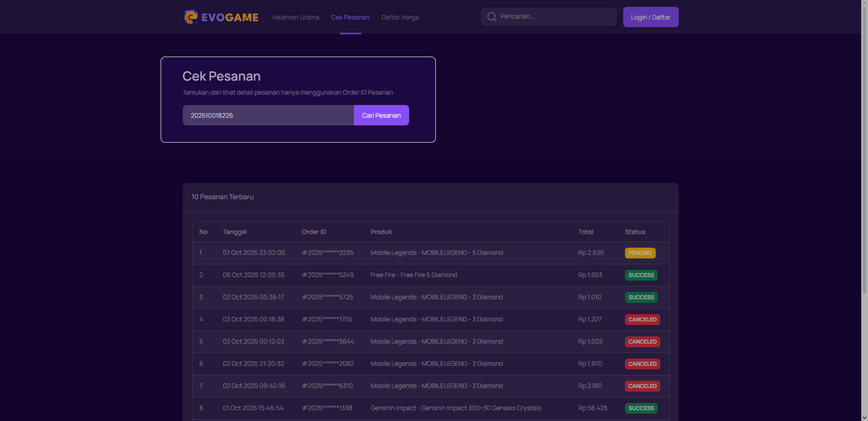This screenshot has width=868, height=421.
Task: Click order ID #2025******1338
Action: (327, 408)
